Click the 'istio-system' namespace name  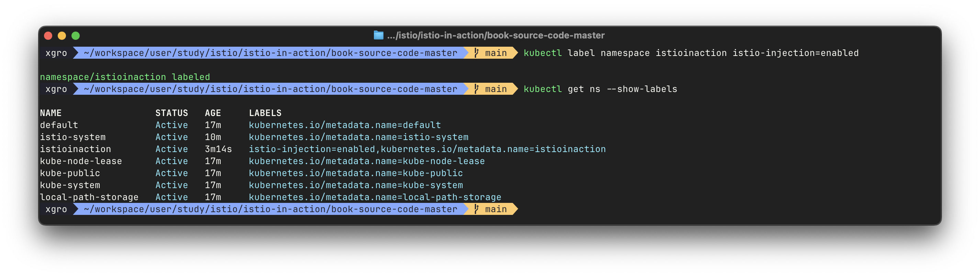(x=73, y=137)
